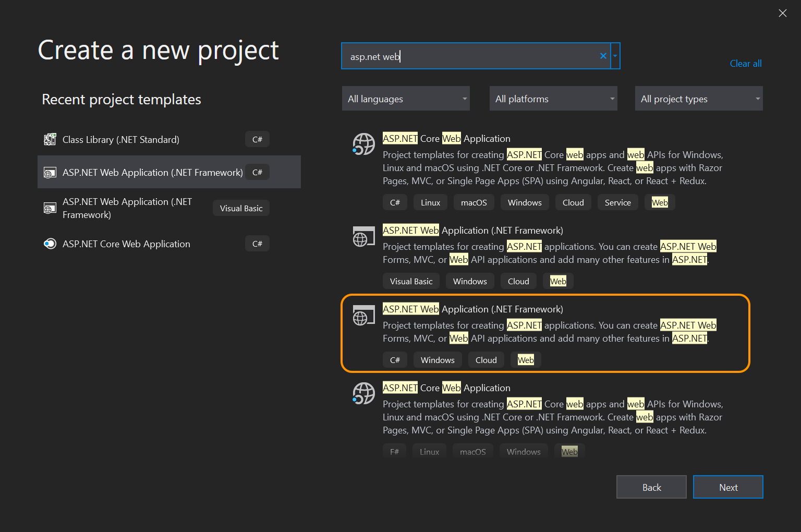Open the search history dropdown arrow

[x=615, y=56]
